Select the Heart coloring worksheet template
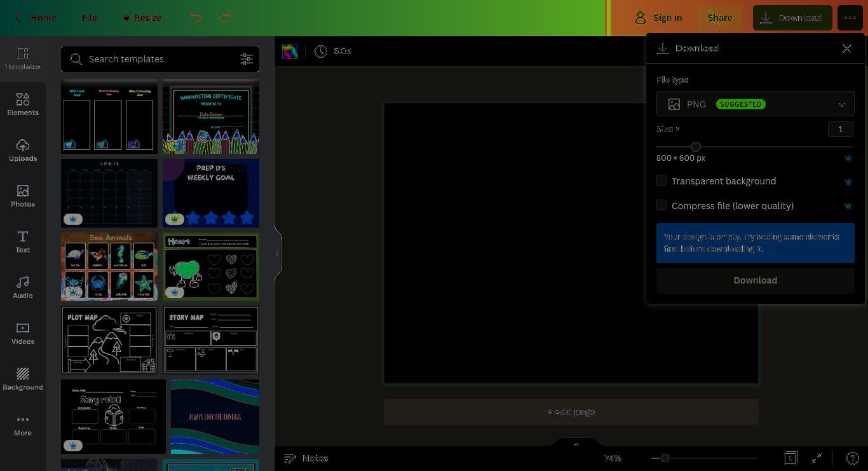This screenshot has height=471, width=868. (211, 266)
